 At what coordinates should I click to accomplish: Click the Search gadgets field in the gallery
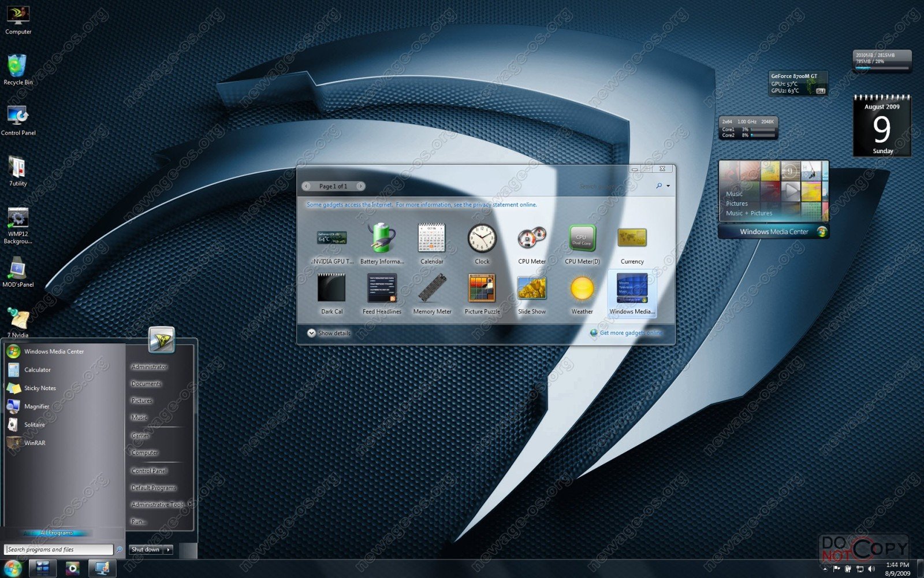coord(614,186)
